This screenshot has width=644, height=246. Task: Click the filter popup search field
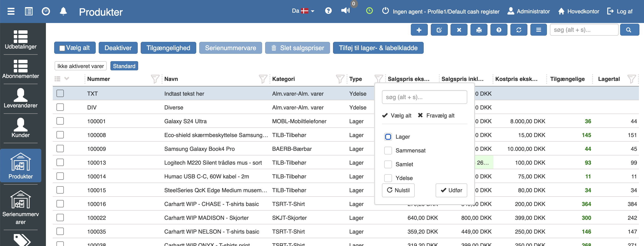point(424,97)
